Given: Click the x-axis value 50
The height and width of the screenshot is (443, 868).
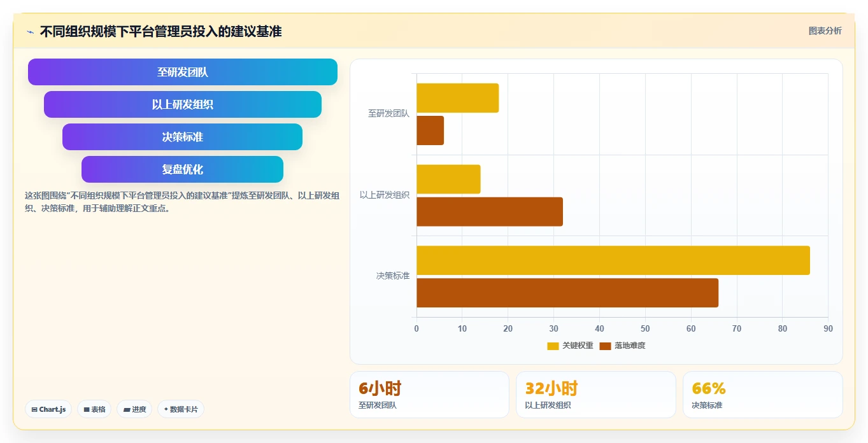Looking at the screenshot, I should pyautogui.click(x=645, y=328).
